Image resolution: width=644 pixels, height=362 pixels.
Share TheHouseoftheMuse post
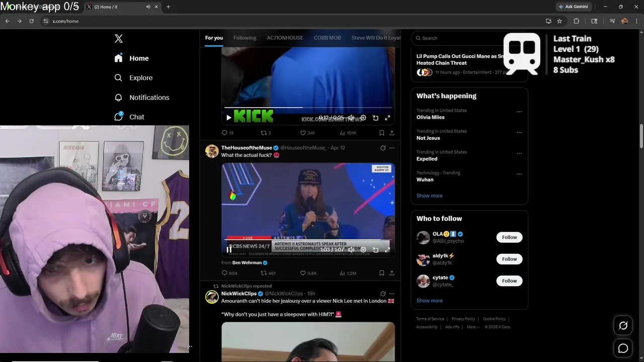(392, 273)
